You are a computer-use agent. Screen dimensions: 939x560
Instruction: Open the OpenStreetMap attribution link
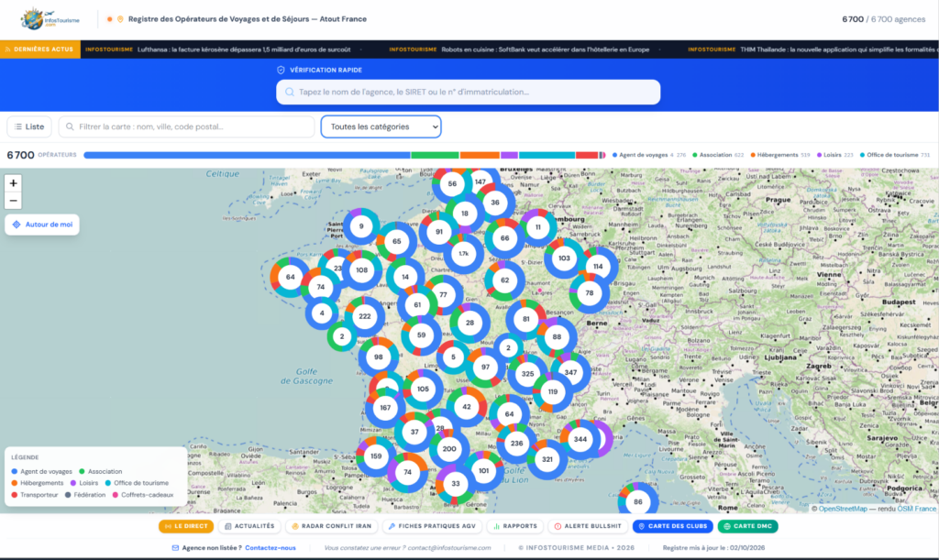pyautogui.click(x=843, y=509)
